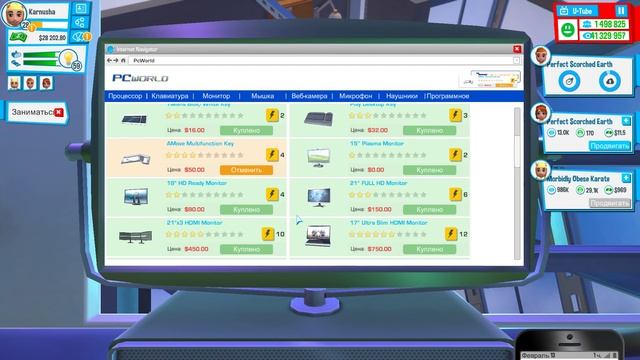Open the Мышка category
The image size is (640, 360).
(262, 96)
